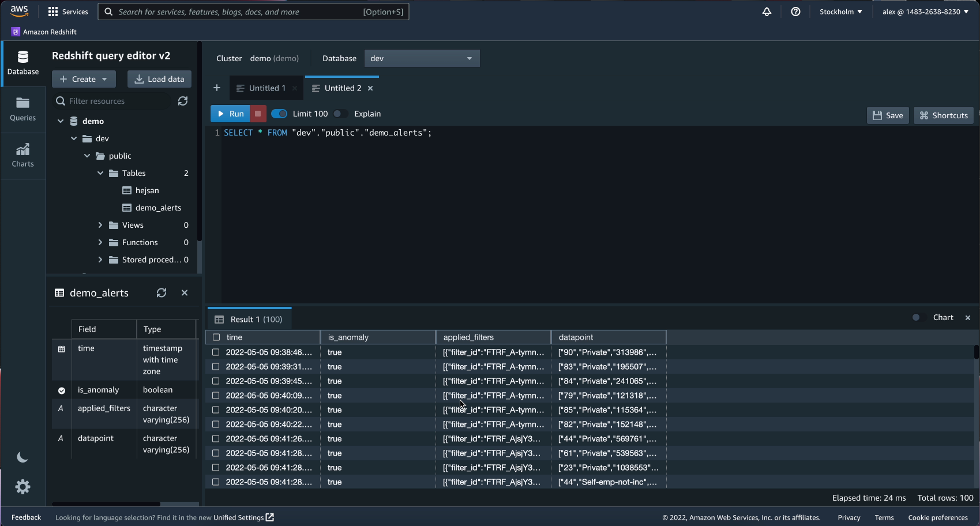Image resolution: width=980 pixels, height=526 pixels.
Task: Toggle the Explain switch
Action: [340, 114]
